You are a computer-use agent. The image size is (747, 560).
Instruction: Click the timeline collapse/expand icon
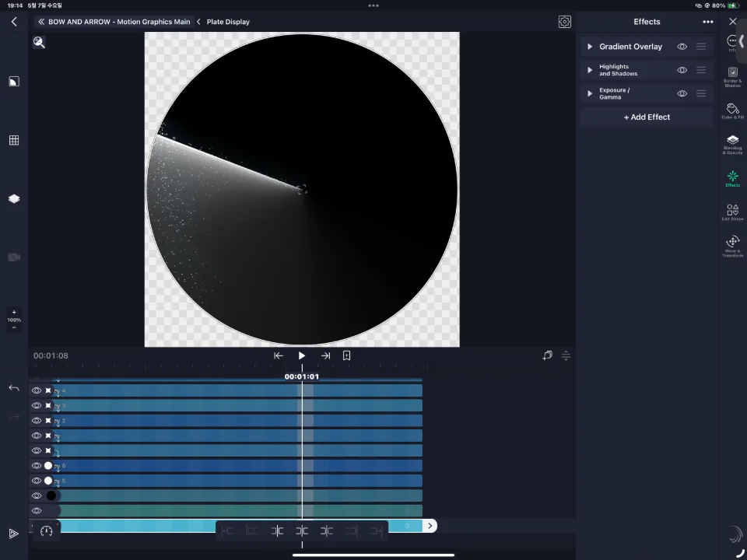click(x=566, y=355)
